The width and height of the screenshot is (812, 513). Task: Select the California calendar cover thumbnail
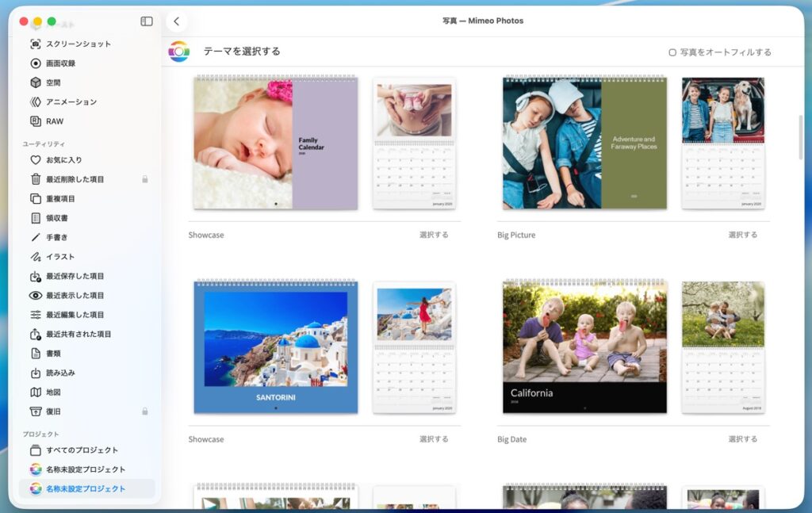584,346
